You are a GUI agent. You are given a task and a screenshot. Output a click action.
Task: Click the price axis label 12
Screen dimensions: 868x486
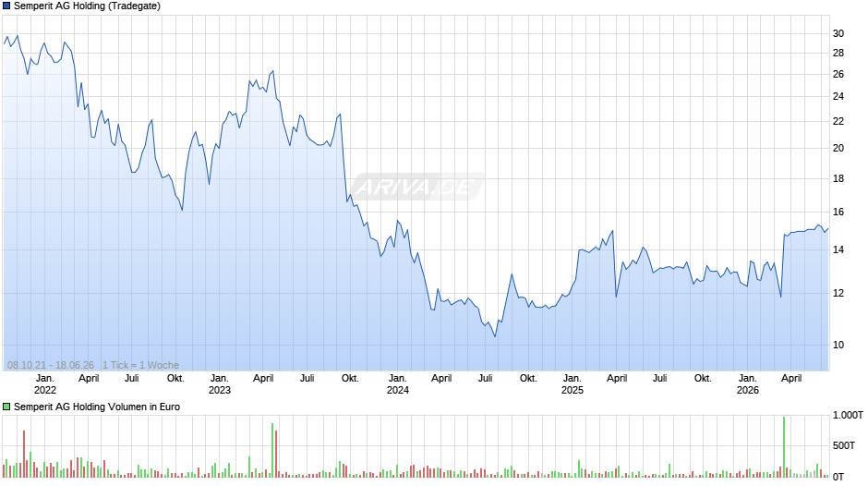coord(838,294)
